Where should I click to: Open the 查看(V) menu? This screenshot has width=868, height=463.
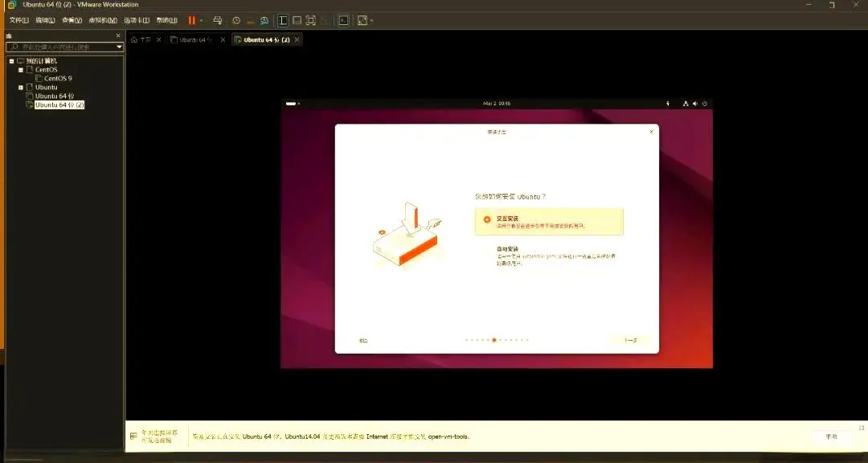tap(72, 20)
